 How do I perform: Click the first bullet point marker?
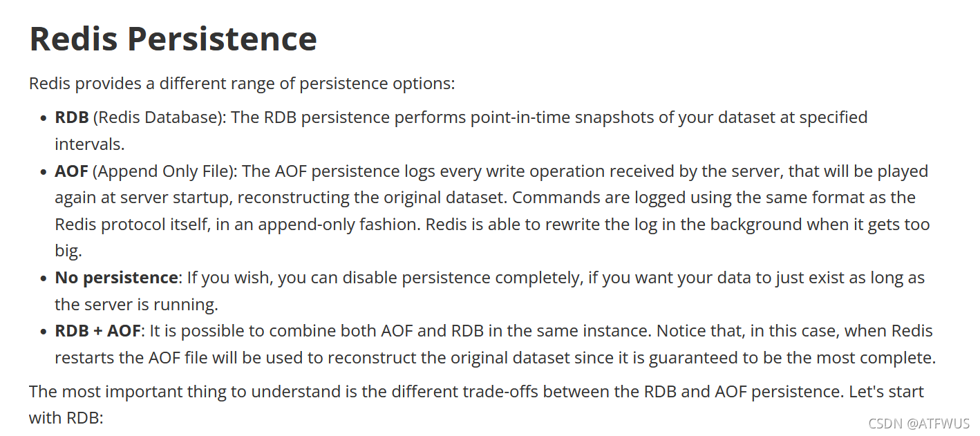[x=44, y=118]
